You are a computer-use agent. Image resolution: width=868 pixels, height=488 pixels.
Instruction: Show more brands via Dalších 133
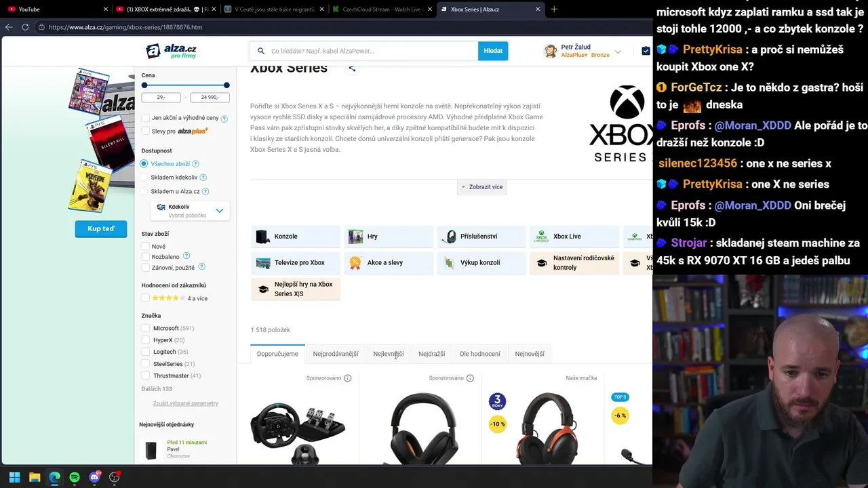click(157, 389)
